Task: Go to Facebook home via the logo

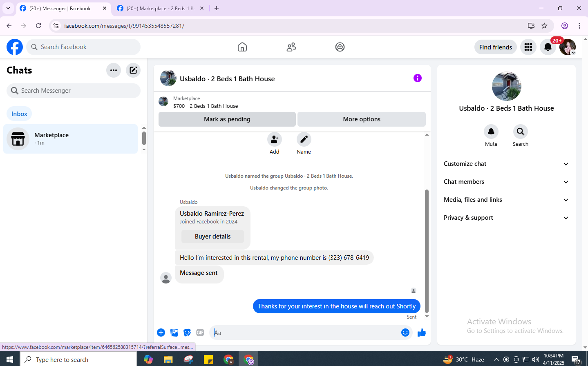Action: 15,47
